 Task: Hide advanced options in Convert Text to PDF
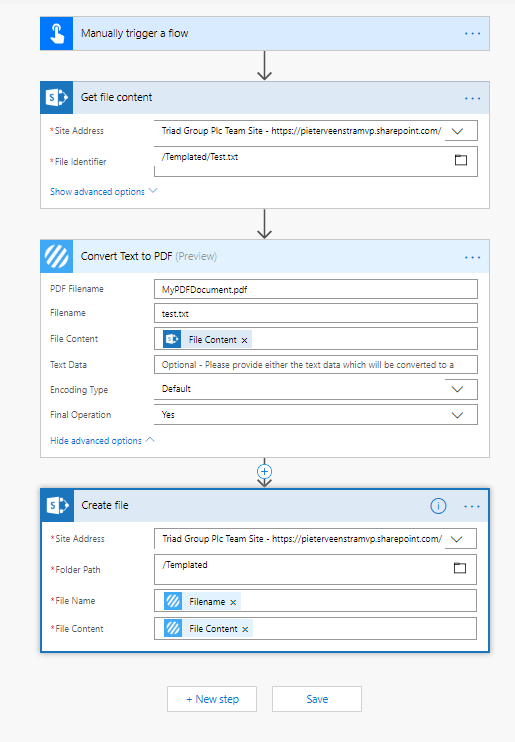[102, 441]
